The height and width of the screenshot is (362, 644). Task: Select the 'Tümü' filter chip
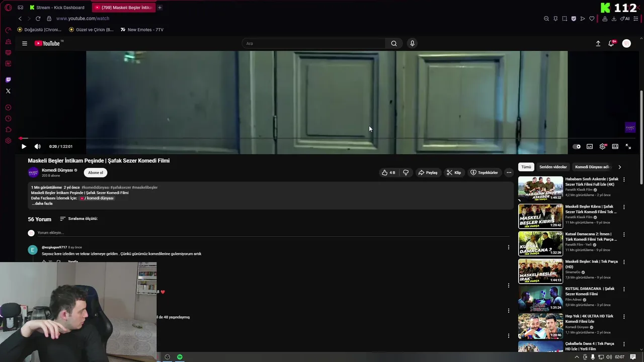(526, 167)
